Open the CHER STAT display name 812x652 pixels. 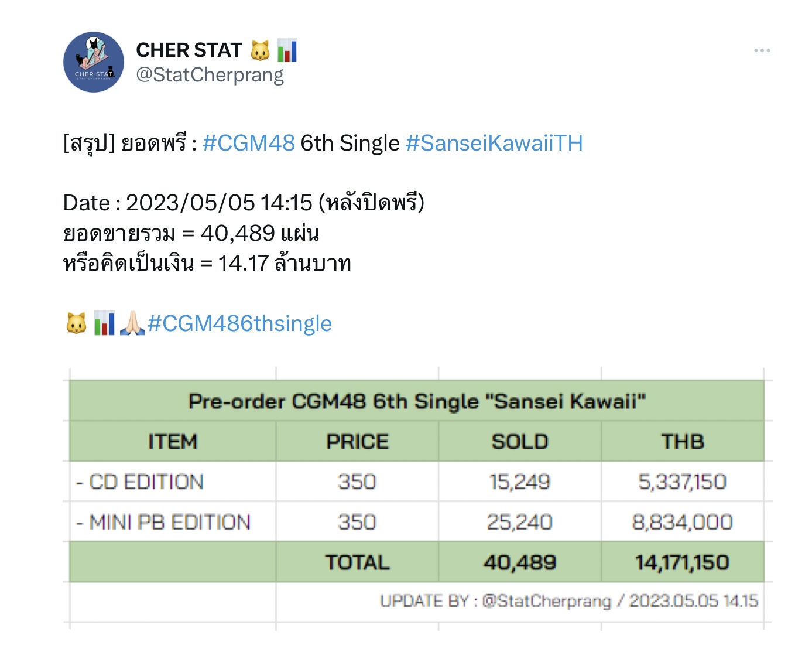tap(189, 50)
